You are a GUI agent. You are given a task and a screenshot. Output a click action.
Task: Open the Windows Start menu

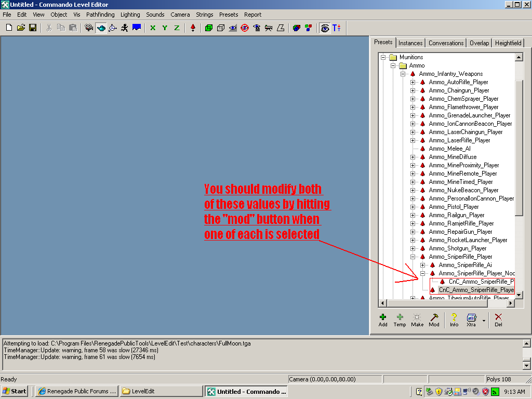point(15,391)
